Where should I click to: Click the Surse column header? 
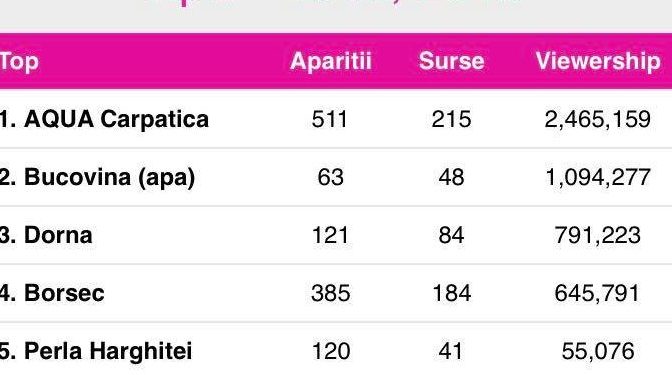click(x=451, y=61)
